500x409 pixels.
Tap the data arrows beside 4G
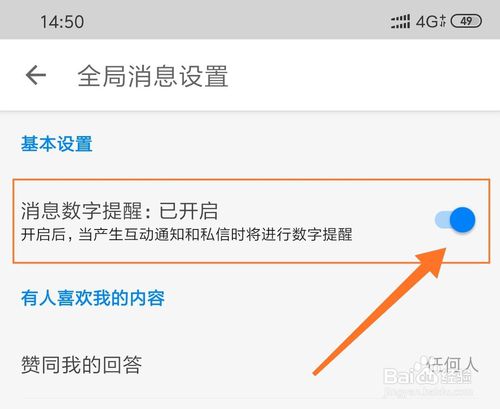[443, 21]
